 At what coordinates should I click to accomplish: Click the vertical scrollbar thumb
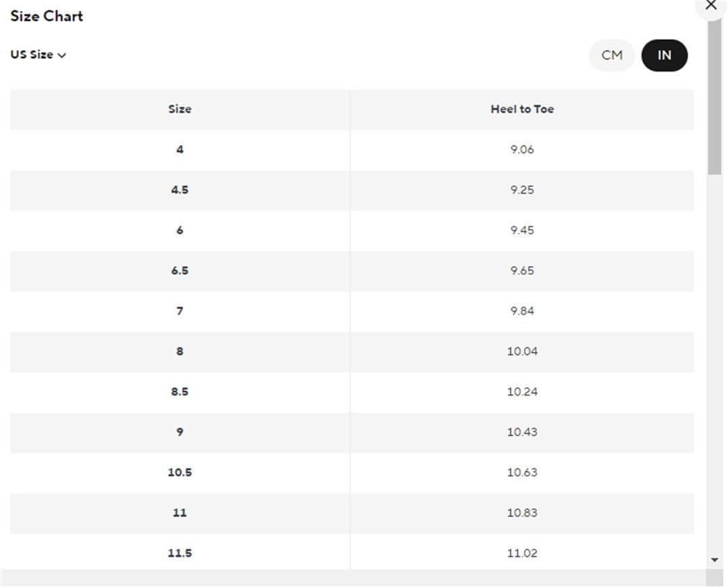tap(714, 97)
